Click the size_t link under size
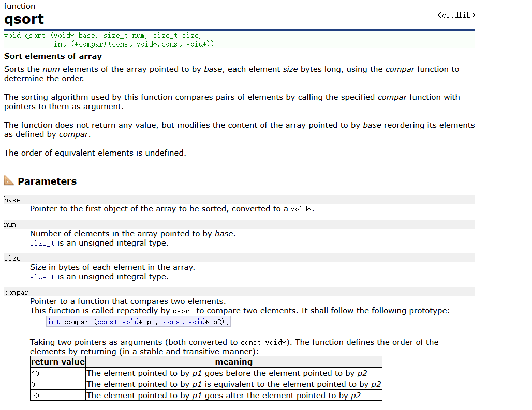The width and height of the screenshot is (532, 410). [x=42, y=277]
